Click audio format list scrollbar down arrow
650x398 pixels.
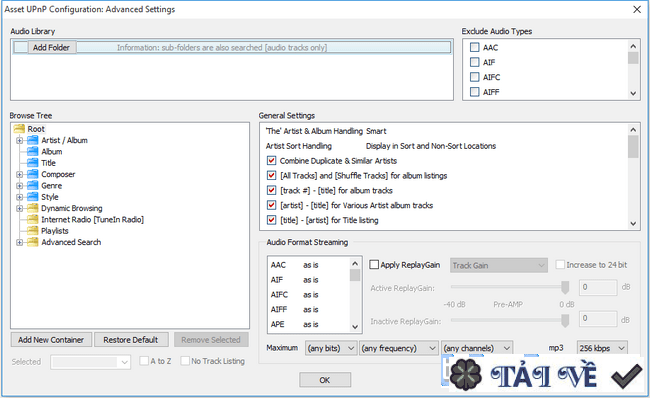[x=355, y=327]
